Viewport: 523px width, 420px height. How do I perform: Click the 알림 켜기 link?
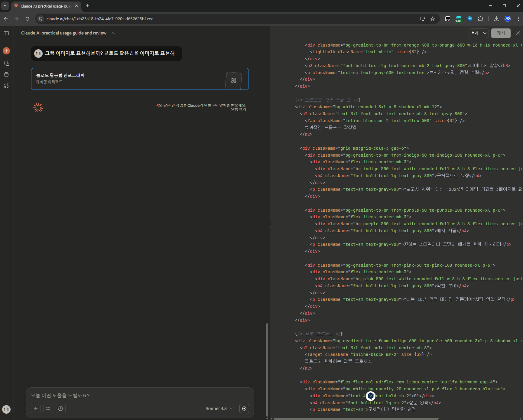coord(239,109)
